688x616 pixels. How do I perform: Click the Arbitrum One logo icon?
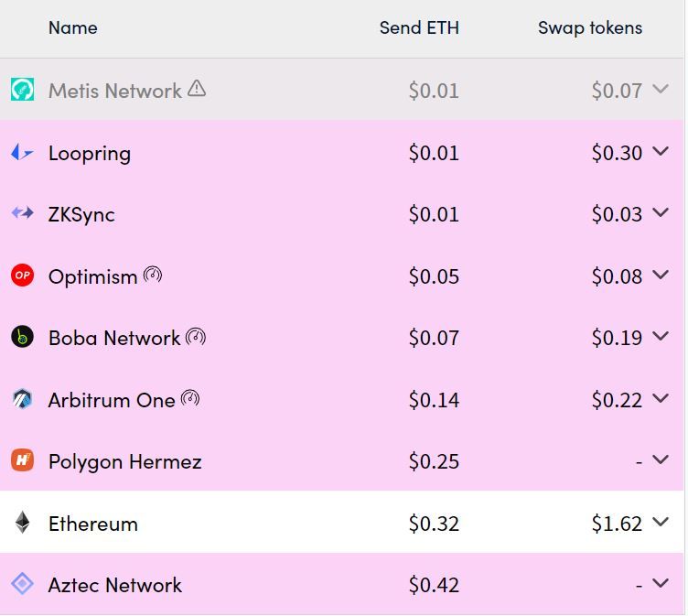(x=22, y=399)
